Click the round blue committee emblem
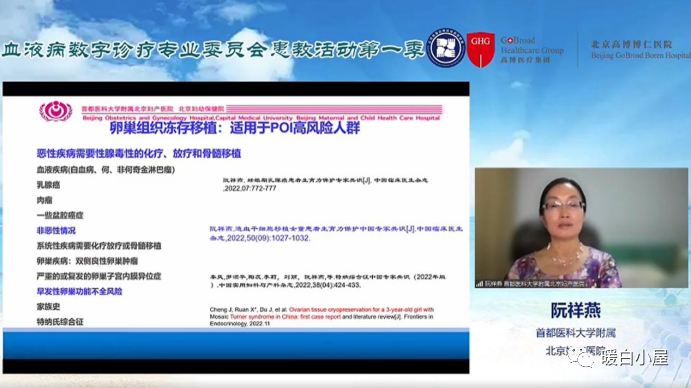691x388 pixels. click(x=446, y=48)
